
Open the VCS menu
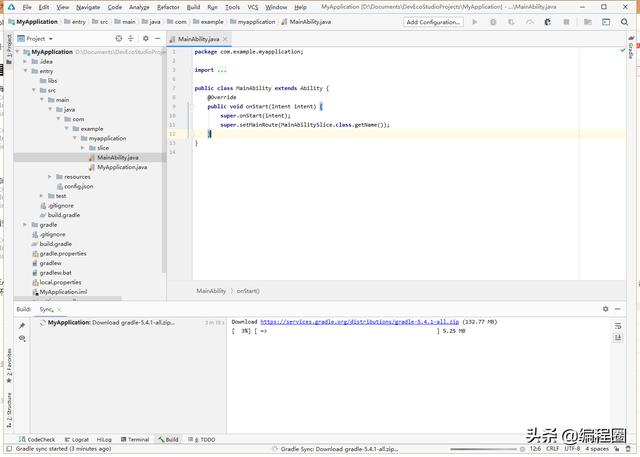[253, 7]
